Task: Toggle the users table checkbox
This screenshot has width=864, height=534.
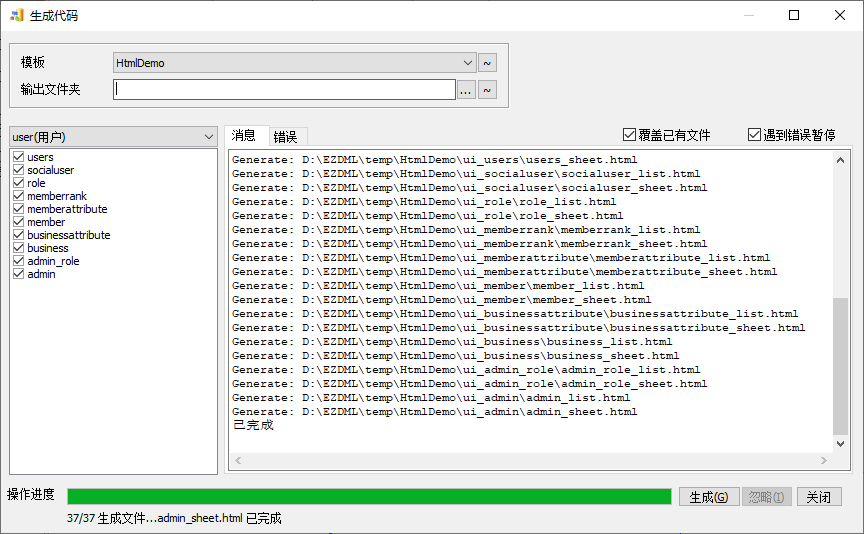Action: (x=18, y=157)
